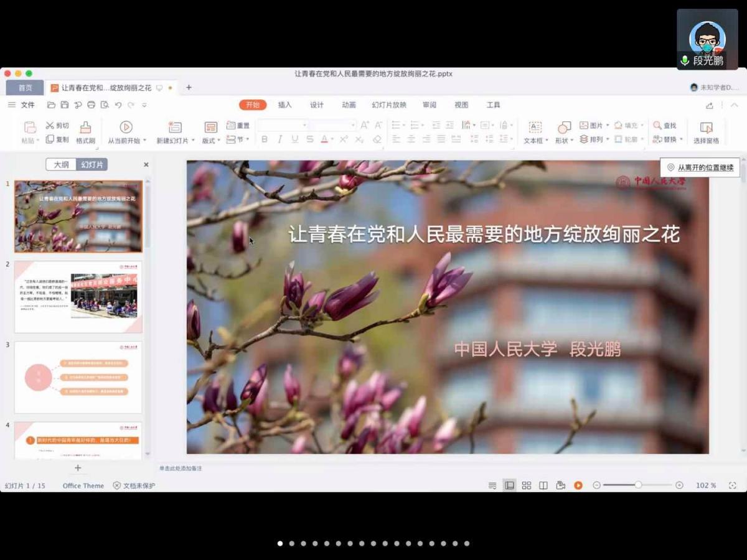Start slideshow with orange play button
The width and height of the screenshot is (747, 560).
(x=578, y=485)
